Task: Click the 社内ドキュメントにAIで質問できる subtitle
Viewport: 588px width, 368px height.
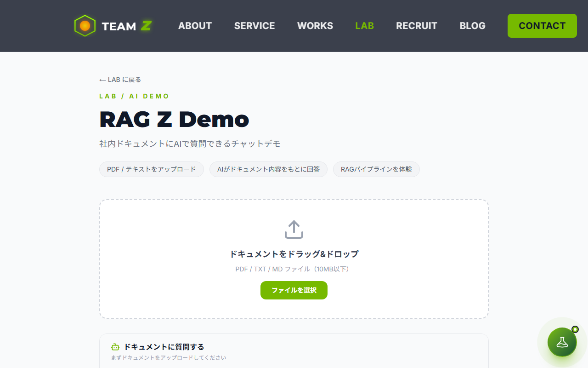Action: point(190,144)
